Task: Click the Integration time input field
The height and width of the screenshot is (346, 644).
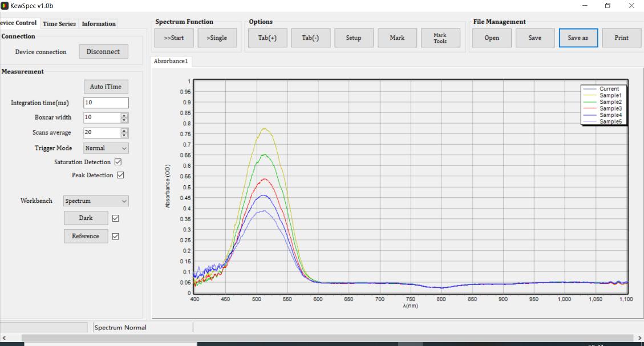Action: click(x=106, y=103)
